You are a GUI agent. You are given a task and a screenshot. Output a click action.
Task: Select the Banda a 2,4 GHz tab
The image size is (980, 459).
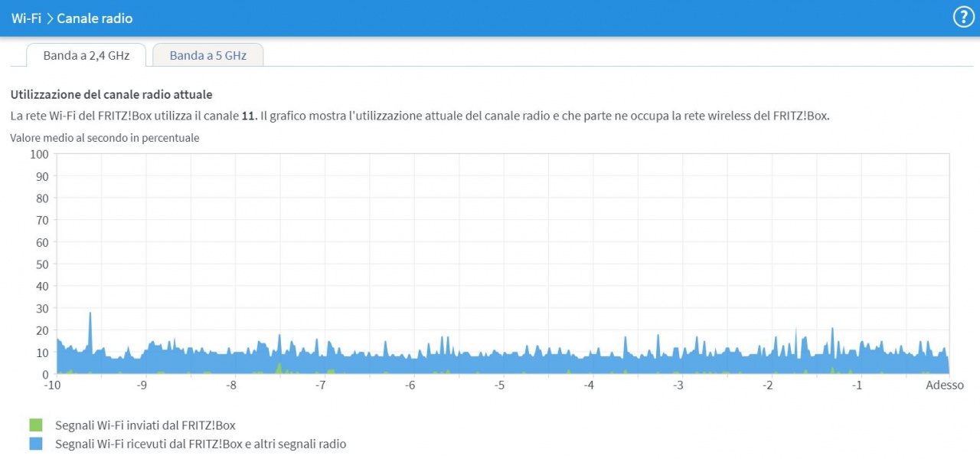coord(86,55)
